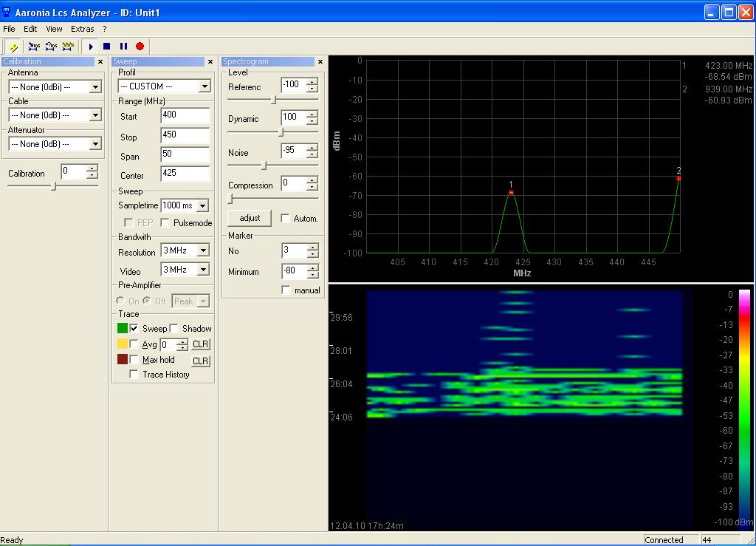Open the Cable dropdown
756x546 pixels.
95,115
